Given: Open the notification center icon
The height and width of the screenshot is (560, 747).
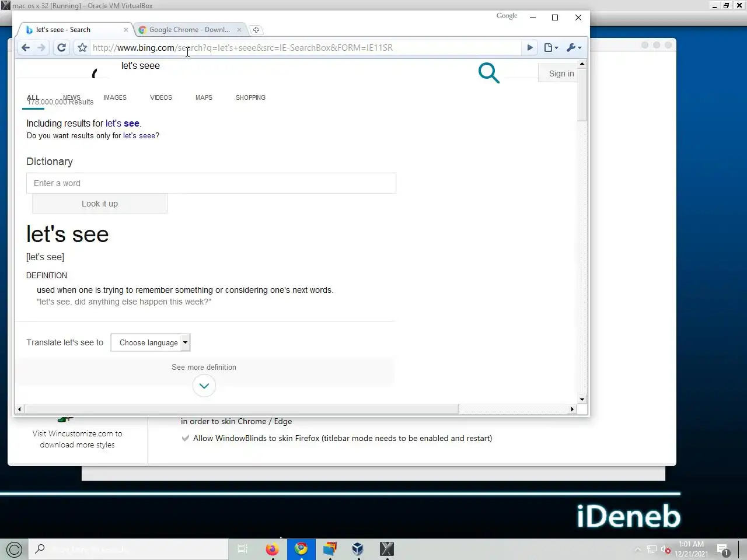Looking at the screenshot, I should [x=723, y=549].
